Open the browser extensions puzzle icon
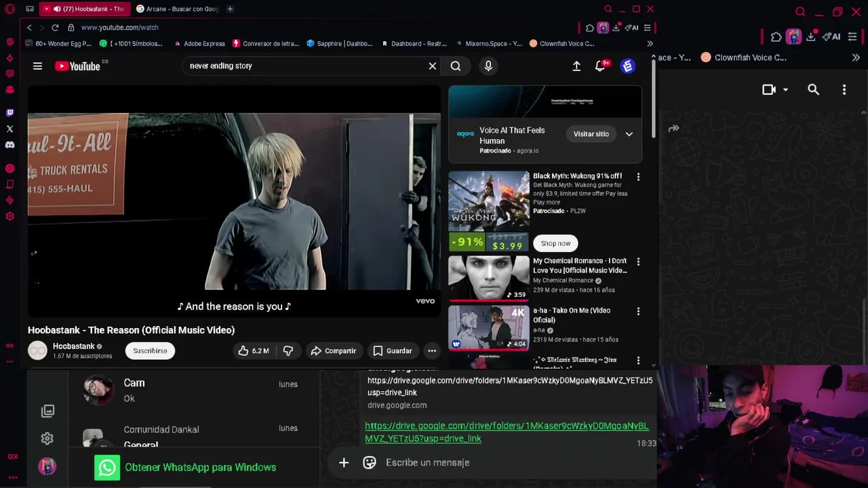The image size is (868, 488). coord(589,28)
